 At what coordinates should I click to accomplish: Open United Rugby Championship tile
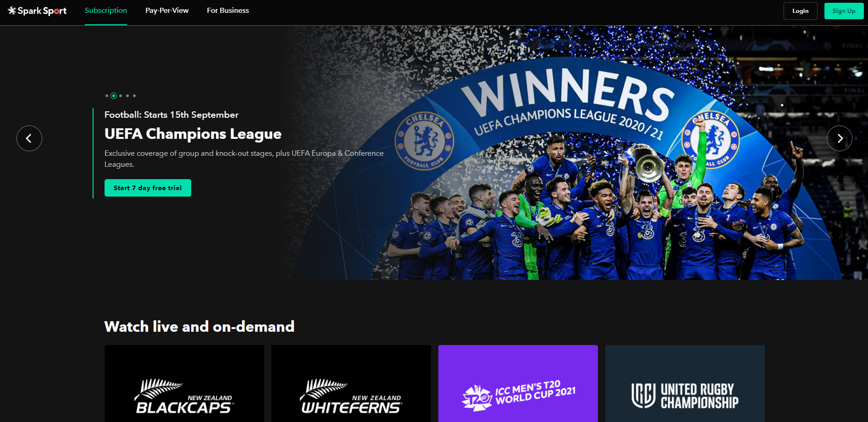pyautogui.click(x=685, y=384)
